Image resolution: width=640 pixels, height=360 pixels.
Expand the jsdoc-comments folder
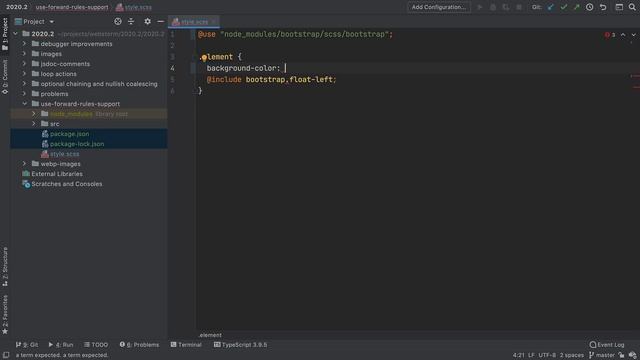click(24, 64)
